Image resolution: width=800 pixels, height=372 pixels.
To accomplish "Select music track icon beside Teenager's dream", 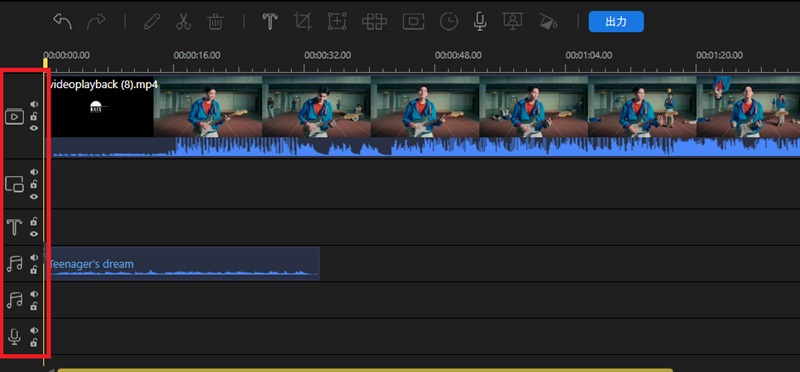I will (x=14, y=263).
